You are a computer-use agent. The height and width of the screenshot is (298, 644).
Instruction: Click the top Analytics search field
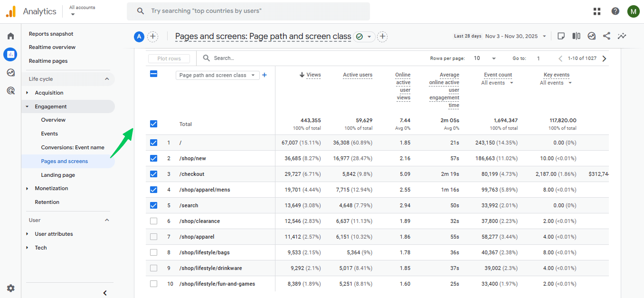pyautogui.click(x=248, y=11)
